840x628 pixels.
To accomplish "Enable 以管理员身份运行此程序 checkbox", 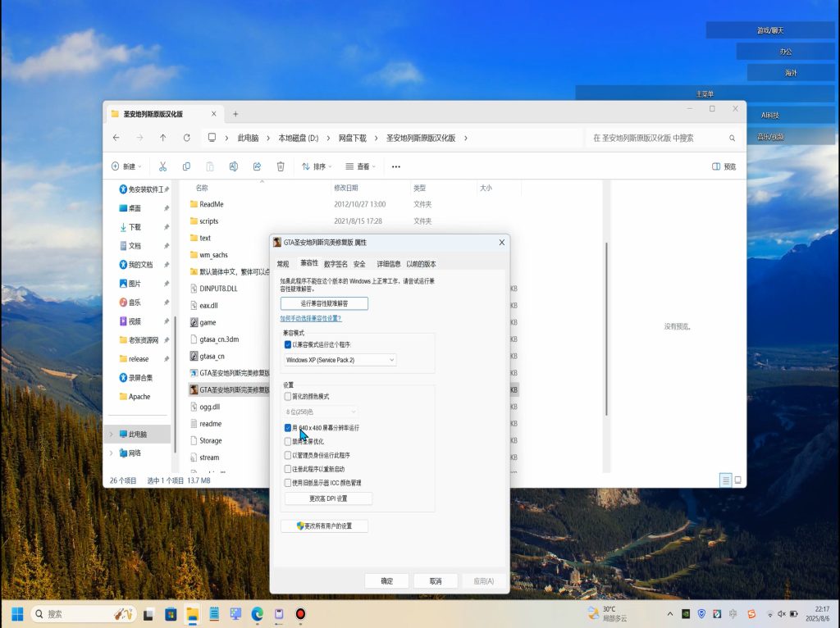I will click(288, 455).
